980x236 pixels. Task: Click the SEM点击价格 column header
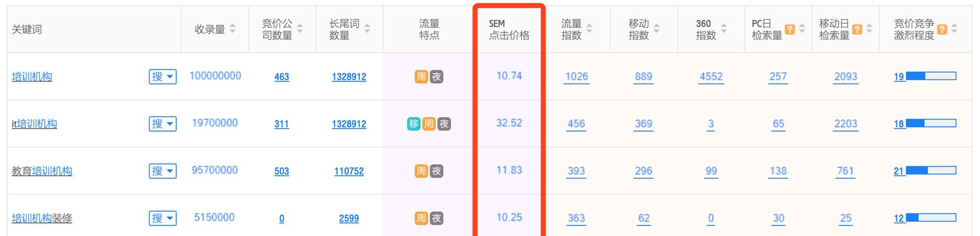[x=509, y=29]
